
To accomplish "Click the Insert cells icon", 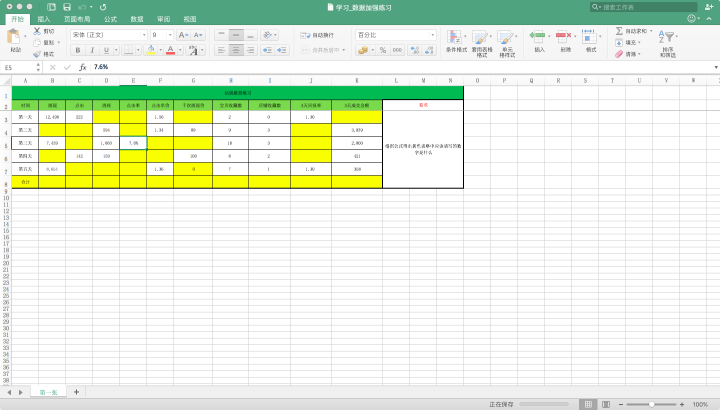I will 538,36.
